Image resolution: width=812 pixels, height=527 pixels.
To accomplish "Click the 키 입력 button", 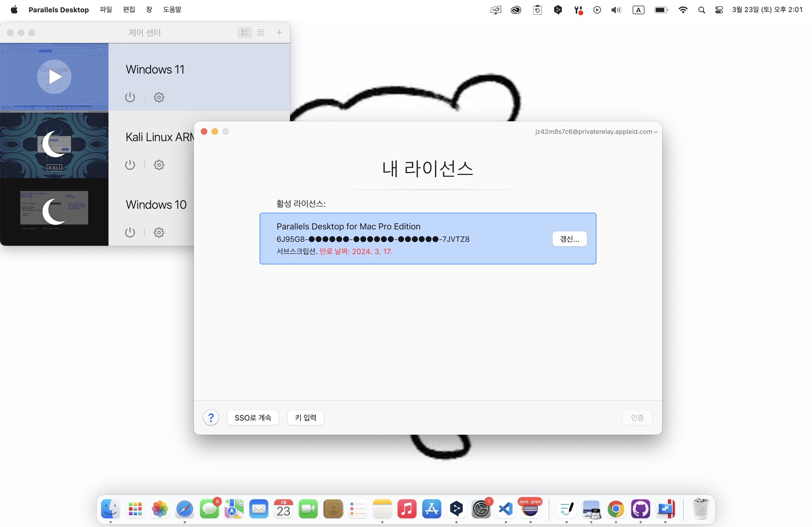I will pos(305,418).
